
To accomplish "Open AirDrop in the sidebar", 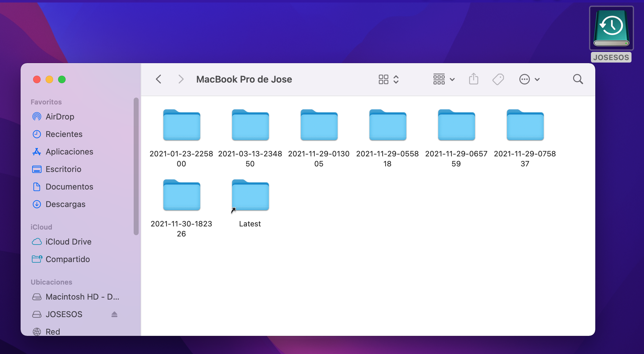I will (60, 117).
